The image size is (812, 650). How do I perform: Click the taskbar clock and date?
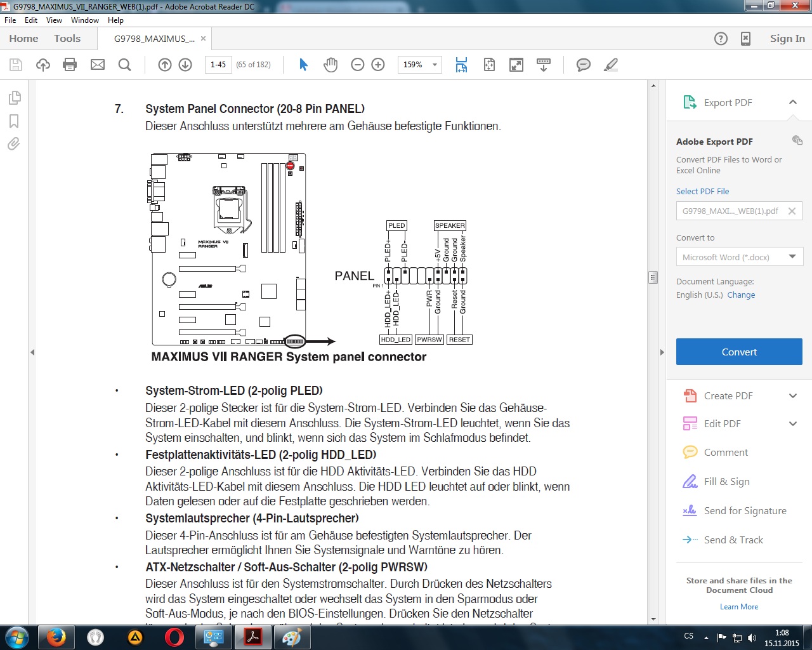click(782, 637)
